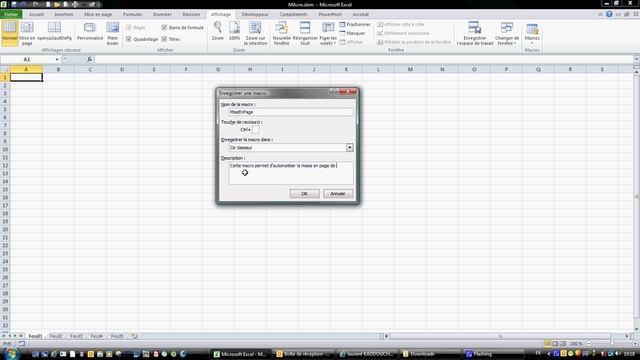The image size is (640, 360).
Task: Click the Description text area
Action: [x=291, y=173]
